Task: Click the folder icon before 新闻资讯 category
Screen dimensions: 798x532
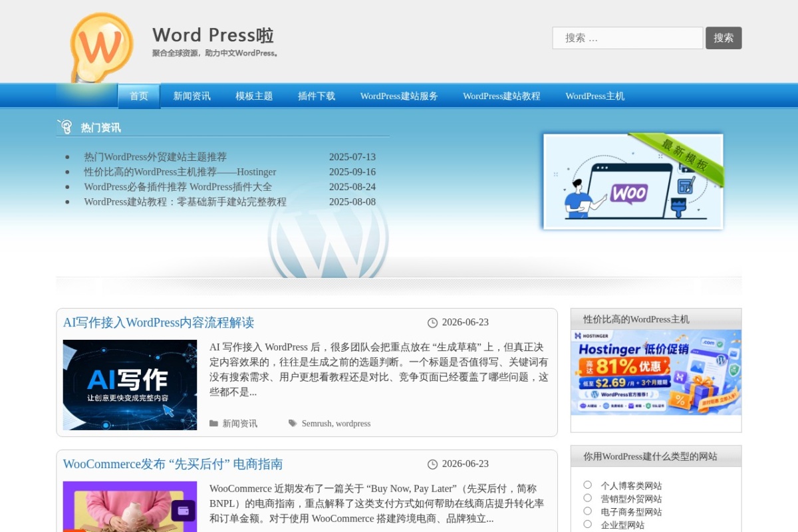Action: pos(213,423)
